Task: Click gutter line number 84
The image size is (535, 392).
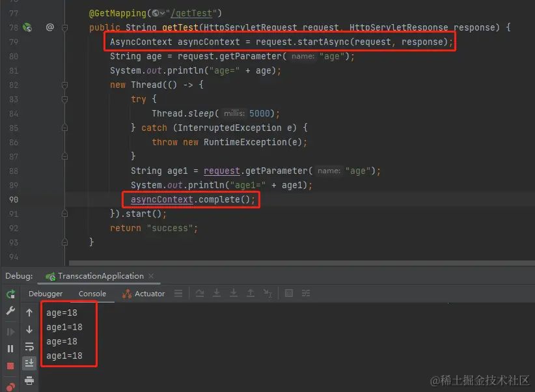Action: pos(14,113)
